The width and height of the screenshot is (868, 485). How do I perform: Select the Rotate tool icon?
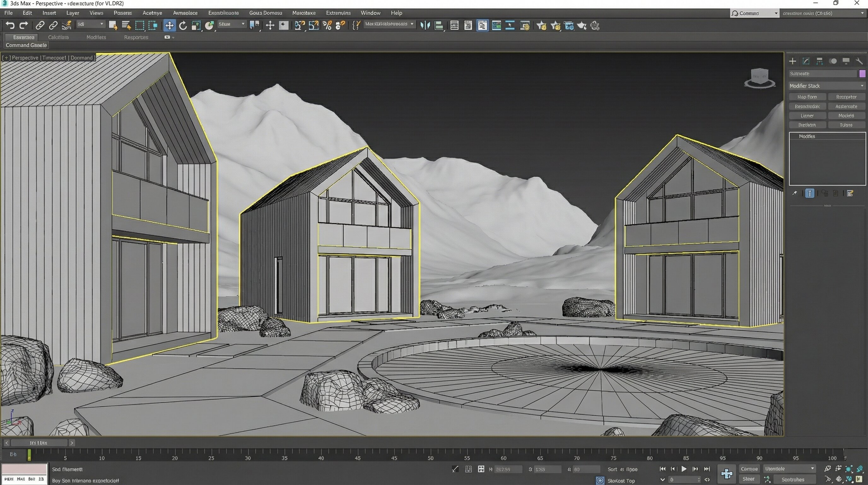point(183,25)
